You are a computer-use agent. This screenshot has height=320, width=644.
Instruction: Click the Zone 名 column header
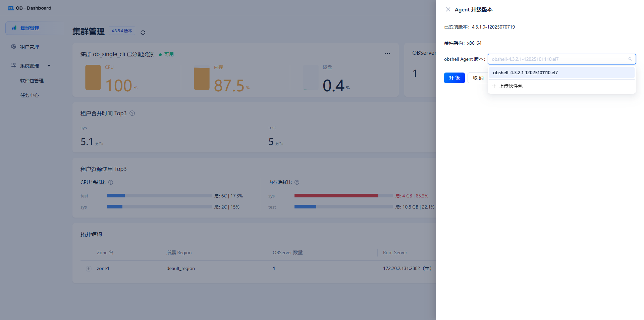coord(105,253)
